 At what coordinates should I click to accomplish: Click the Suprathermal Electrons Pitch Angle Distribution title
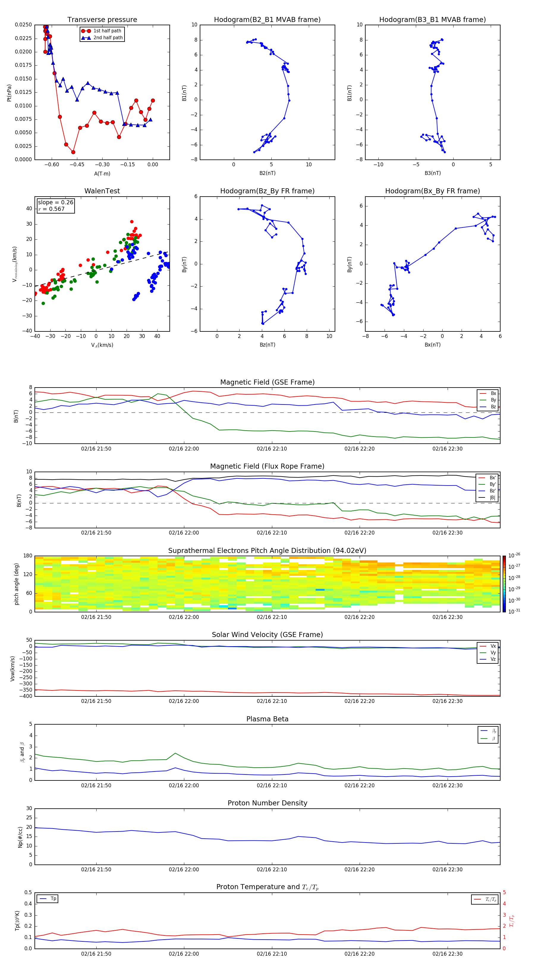tap(267, 551)
